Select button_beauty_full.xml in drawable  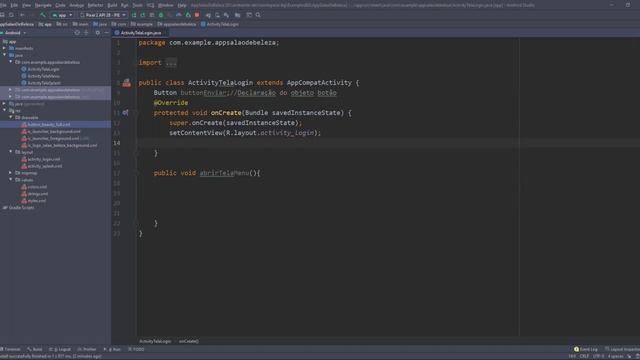pyautogui.click(x=46, y=124)
